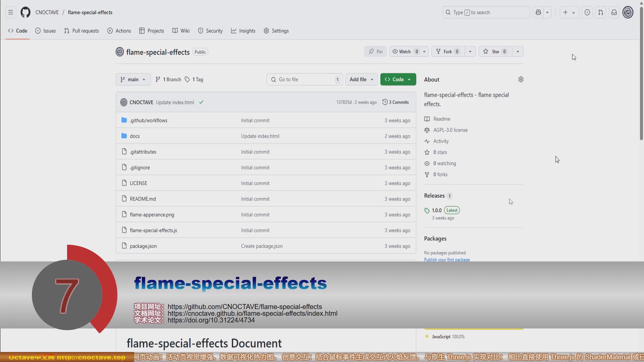Click the yellow JavaScript language bar
This screenshot has height=362, width=644.
474,329
